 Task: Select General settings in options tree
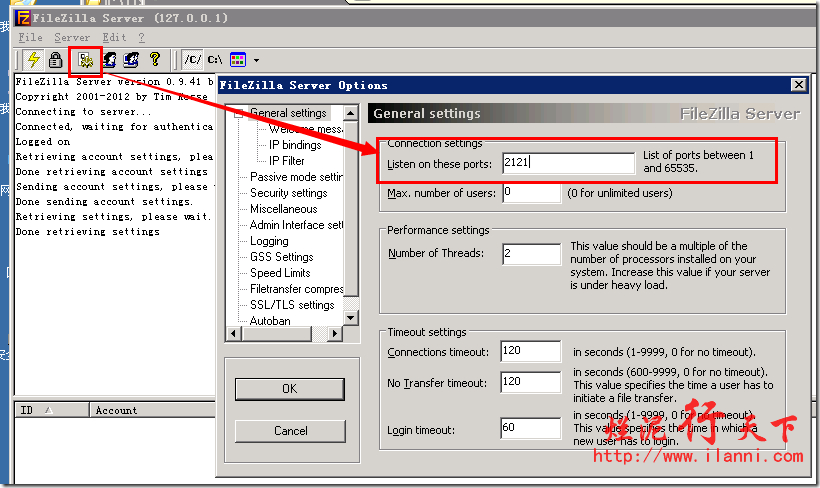288,113
